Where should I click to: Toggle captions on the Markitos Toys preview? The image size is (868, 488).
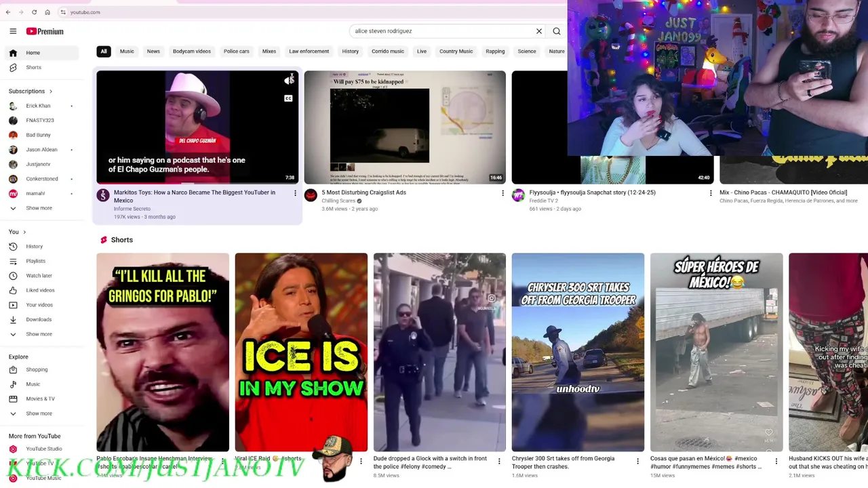tap(288, 99)
